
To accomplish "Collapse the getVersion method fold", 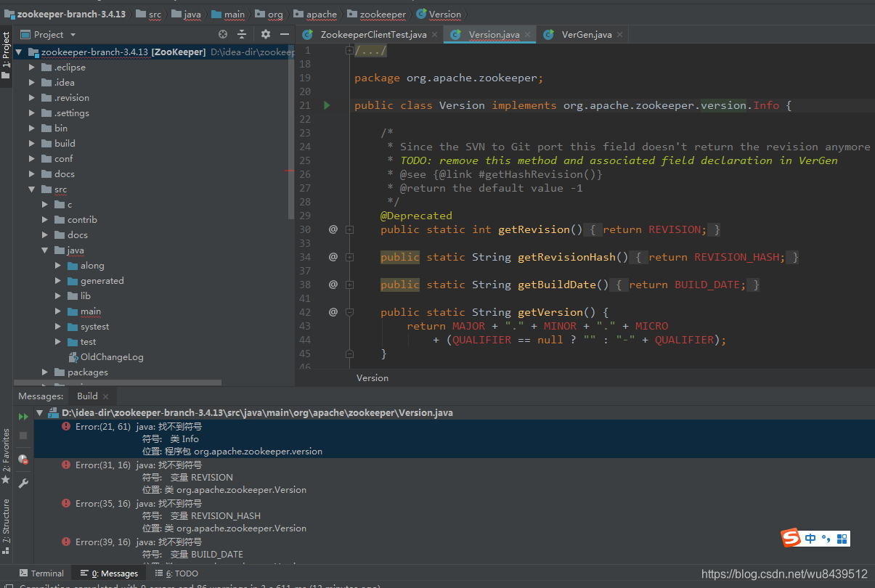I will tap(349, 312).
